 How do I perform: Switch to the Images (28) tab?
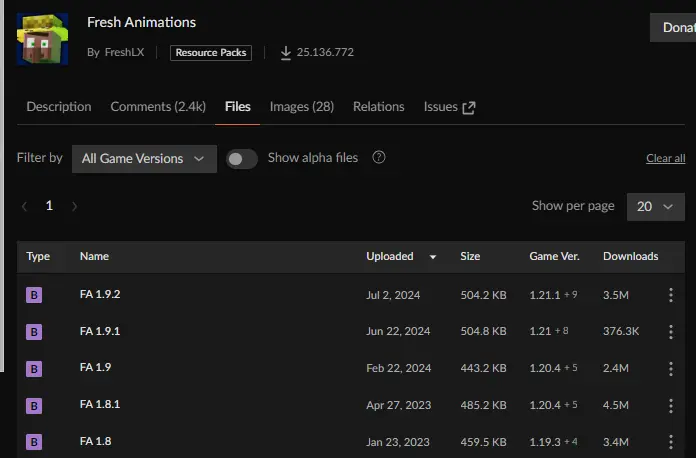tap(302, 107)
